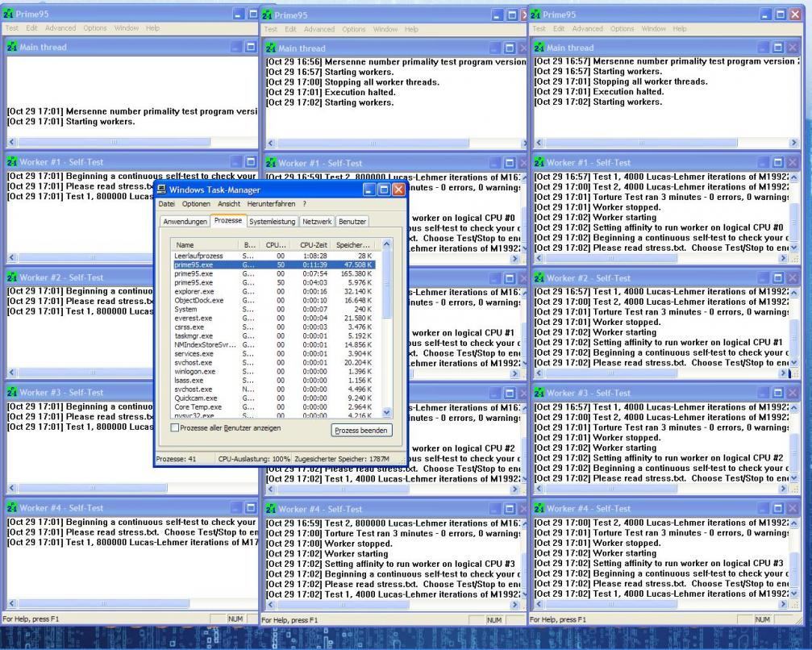Click Main thread icon in left Prime95 window

coord(12,47)
